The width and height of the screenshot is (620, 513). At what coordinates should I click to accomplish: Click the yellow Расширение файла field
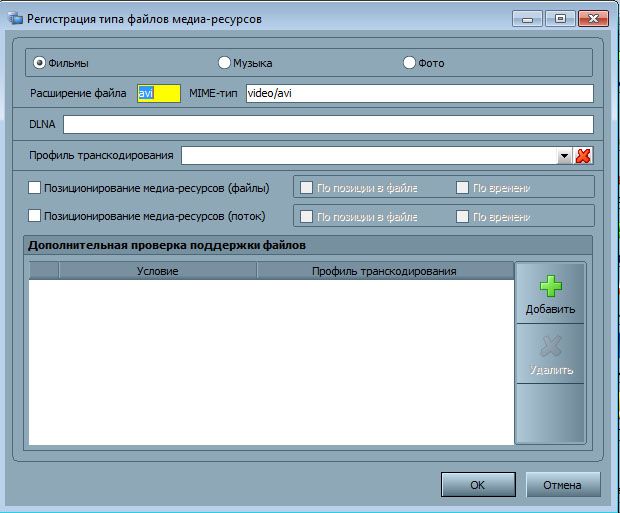click(159, 93)
